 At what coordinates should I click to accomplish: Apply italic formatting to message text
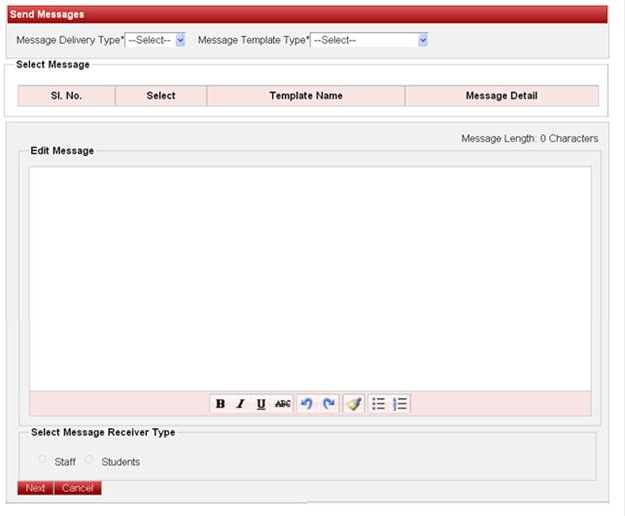240,404
